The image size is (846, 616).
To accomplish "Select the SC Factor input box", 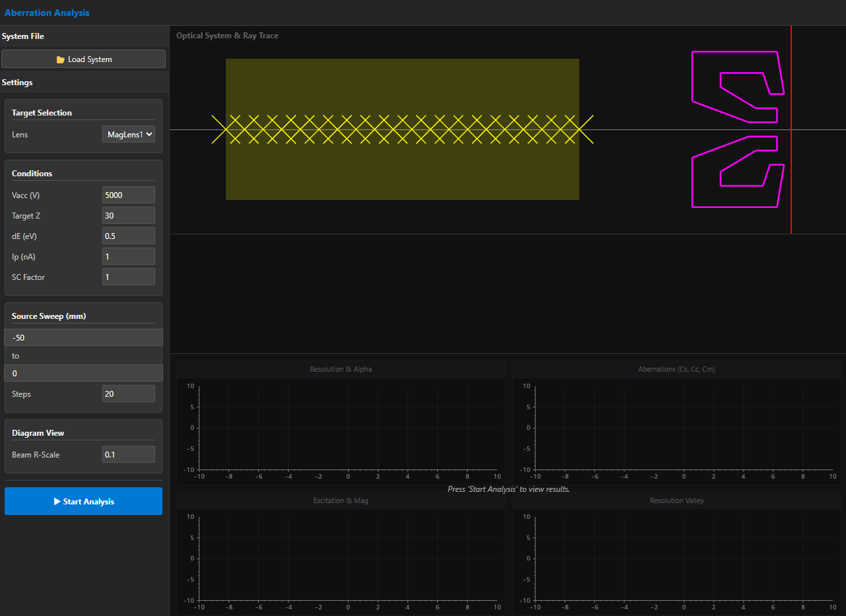I will click(x=129, y=277).
